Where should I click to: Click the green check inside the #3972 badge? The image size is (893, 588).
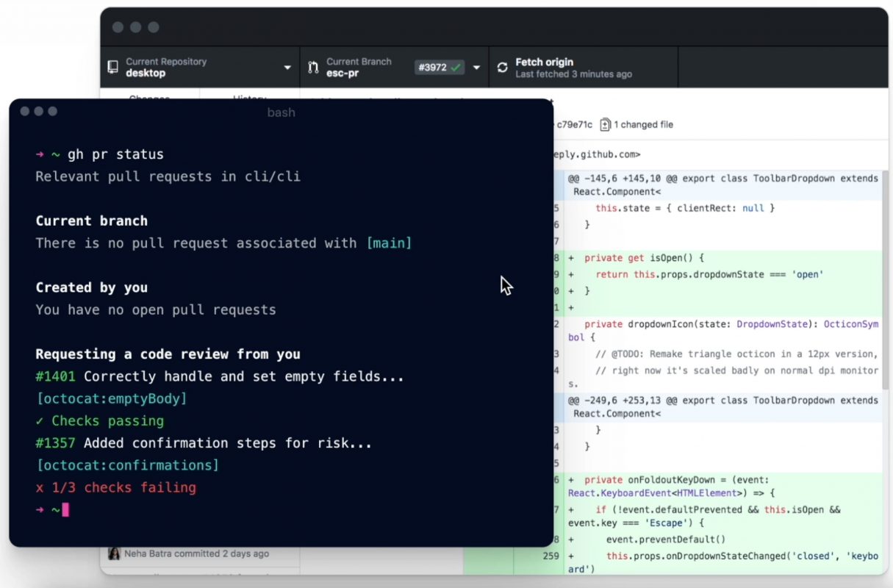[x=456, y=66]
